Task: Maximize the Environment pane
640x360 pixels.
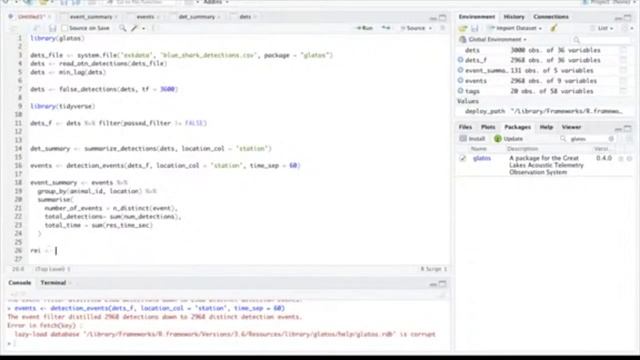Action: (628, 18)
